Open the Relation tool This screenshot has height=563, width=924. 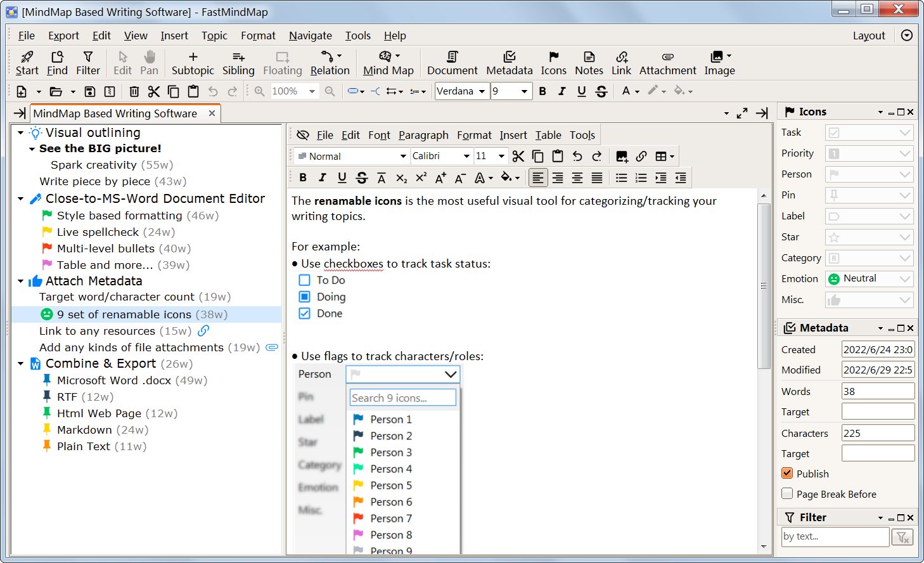(x=329, y=63)
